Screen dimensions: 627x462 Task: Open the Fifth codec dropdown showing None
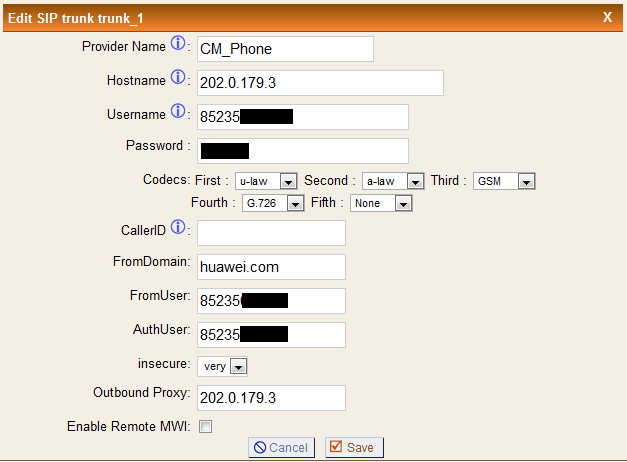point(381,203)
